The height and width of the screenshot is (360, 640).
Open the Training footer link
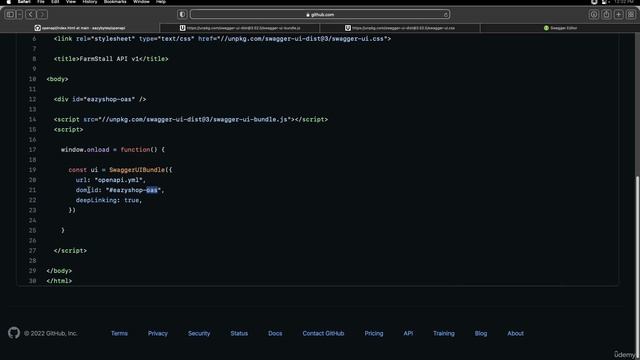coord(444,333)
